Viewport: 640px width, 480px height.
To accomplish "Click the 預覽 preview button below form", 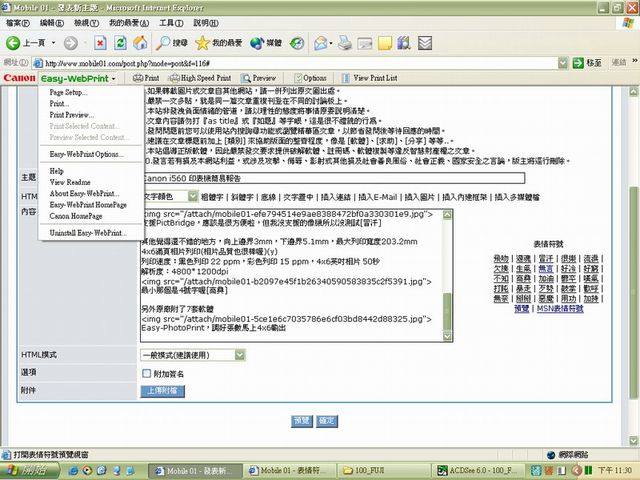I will point(302,421).
